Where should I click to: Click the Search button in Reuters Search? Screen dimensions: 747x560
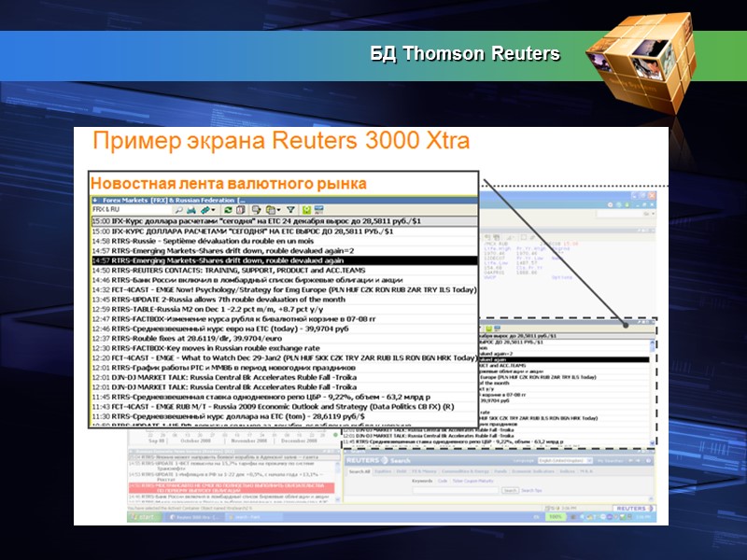pyautogui.click(x=510, y=491)
